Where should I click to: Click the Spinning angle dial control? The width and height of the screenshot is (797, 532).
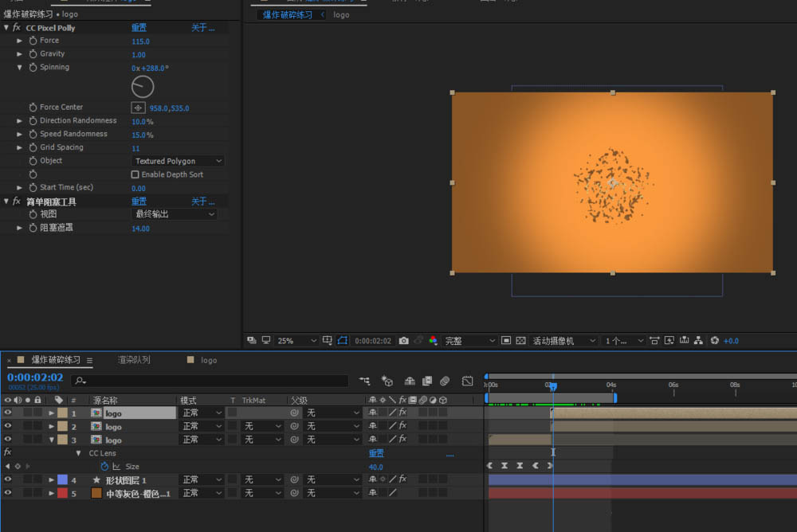click(x=143, y=87)
